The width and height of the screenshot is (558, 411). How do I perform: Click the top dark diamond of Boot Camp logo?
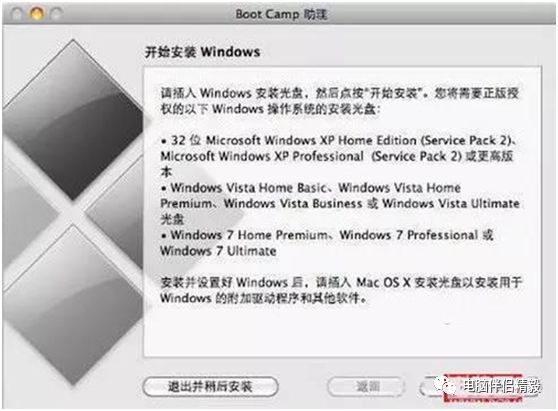(x=73, y=119)
